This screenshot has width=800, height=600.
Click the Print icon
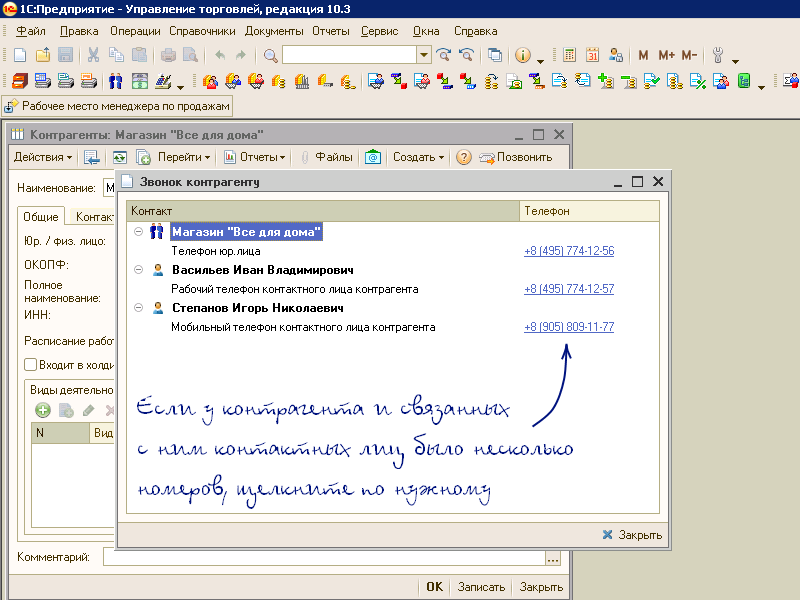pos(168,55)
